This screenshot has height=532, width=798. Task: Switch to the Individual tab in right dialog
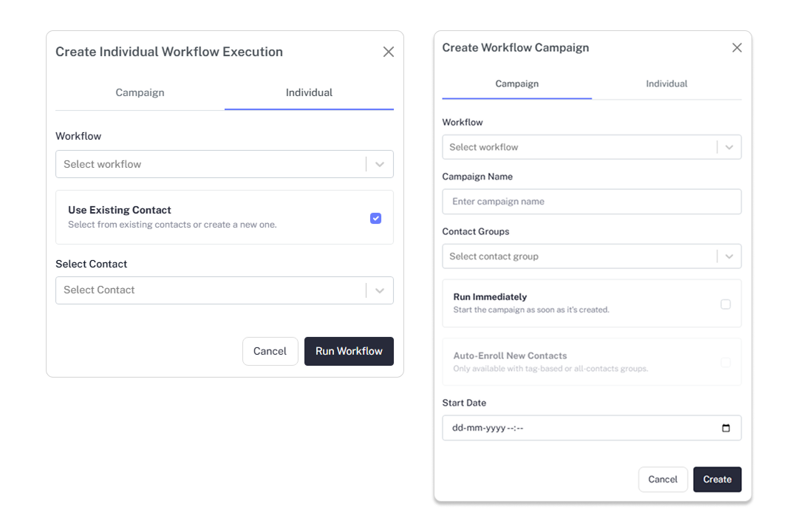click(x=666, y=83)
